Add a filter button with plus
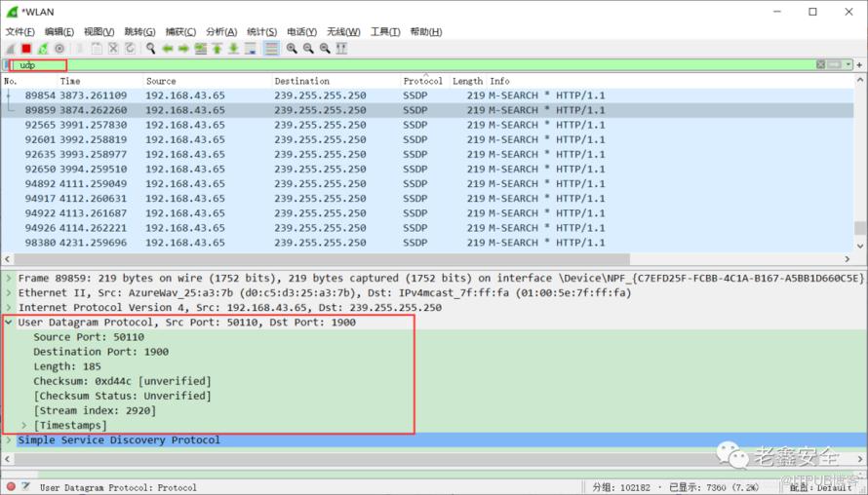The image size is (868, 495). [859, 64]
